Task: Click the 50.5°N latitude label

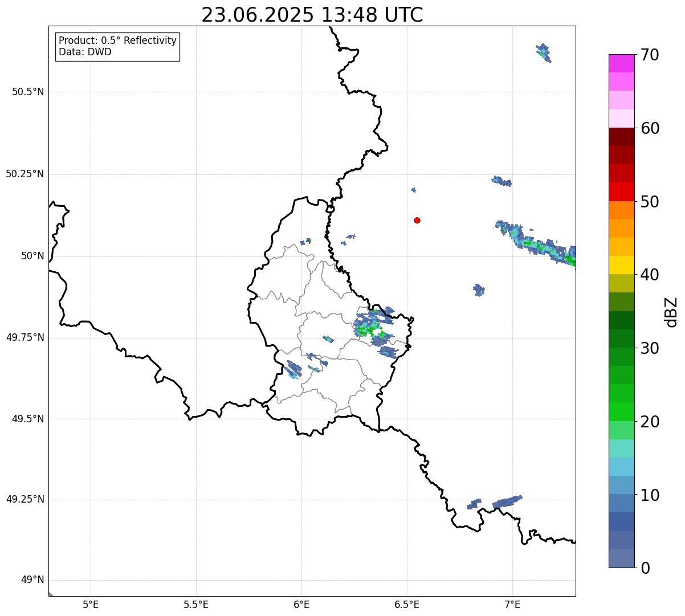Action: click(x=28, y=92)
